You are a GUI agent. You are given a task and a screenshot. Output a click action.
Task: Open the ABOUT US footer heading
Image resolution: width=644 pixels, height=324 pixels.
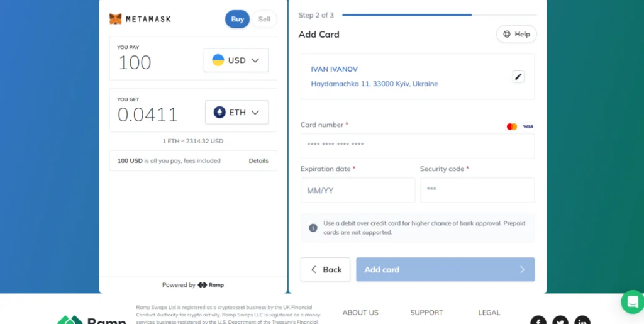360,313
